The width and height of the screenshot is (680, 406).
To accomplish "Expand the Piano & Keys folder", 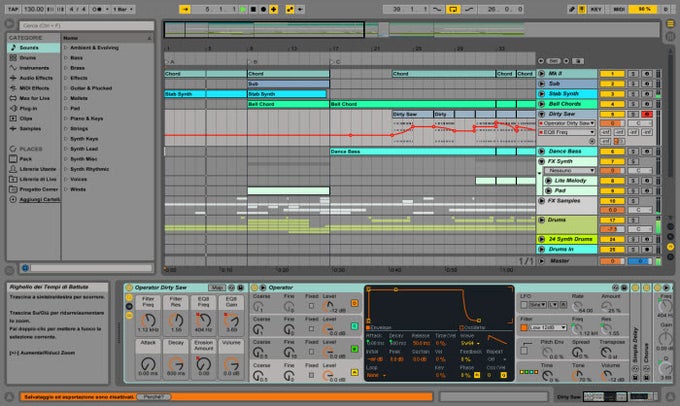I will (66, 118).
